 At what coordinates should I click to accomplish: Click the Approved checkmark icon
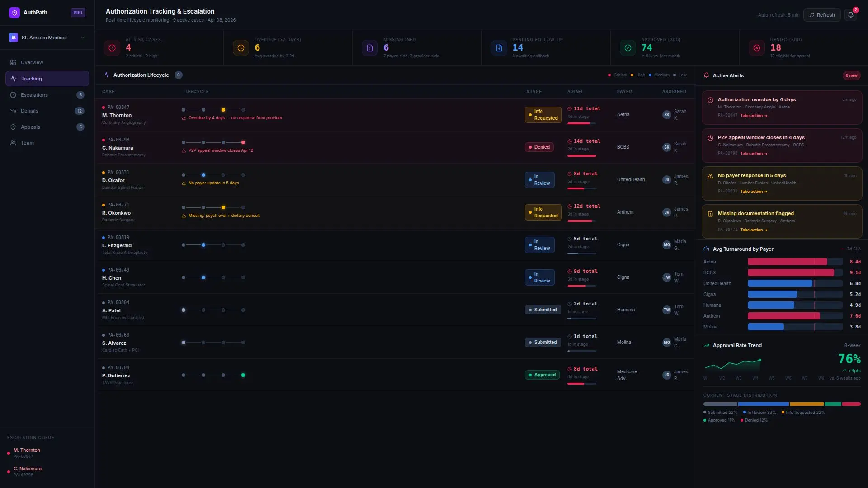[x=627, y=48]
